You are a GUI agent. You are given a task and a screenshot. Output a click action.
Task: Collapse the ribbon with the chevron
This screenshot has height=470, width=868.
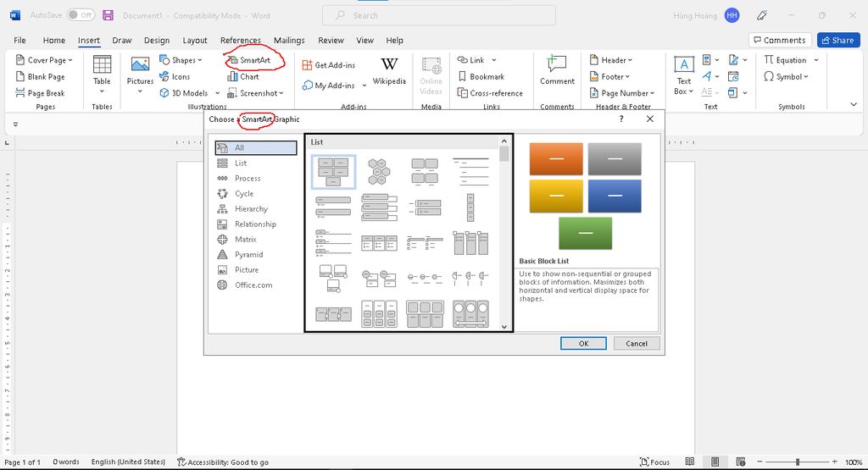click(853, 104)
